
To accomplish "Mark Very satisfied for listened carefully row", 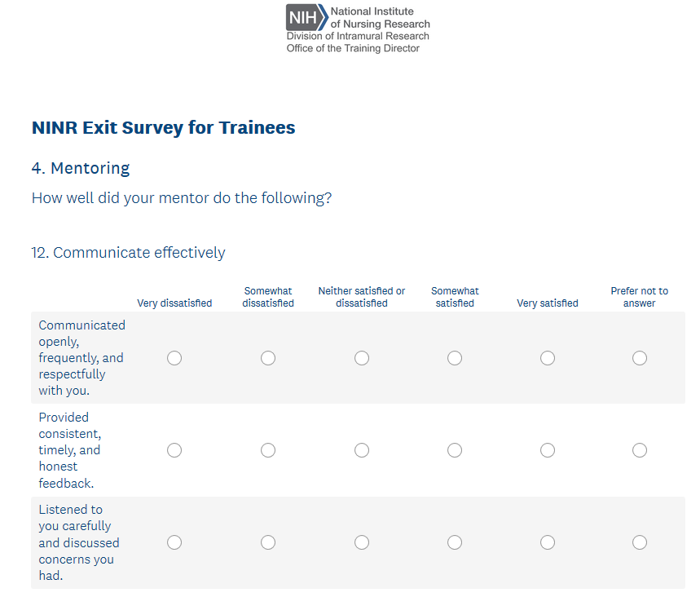I will click(x=548, y=542).
